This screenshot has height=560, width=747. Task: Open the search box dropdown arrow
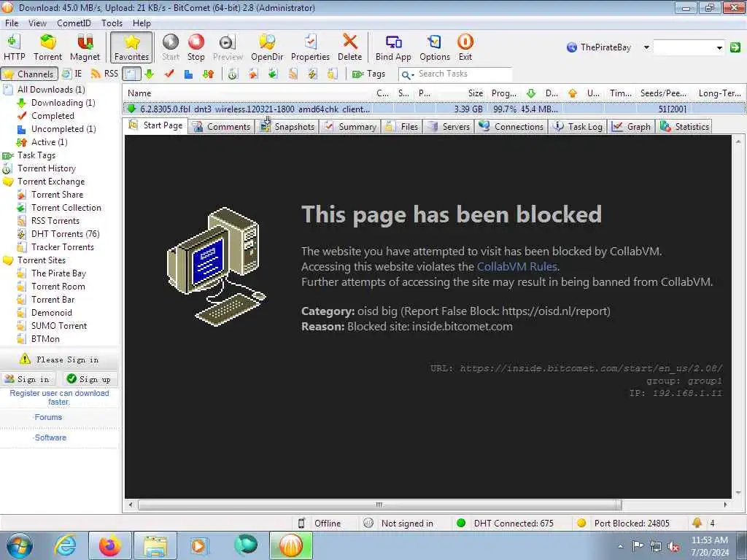719,47
